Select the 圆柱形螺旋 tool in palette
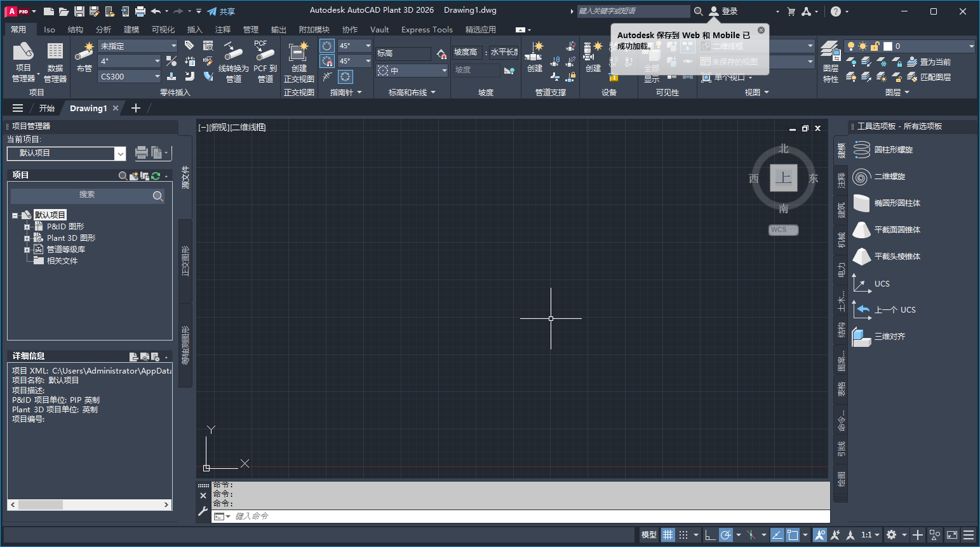 883,150
